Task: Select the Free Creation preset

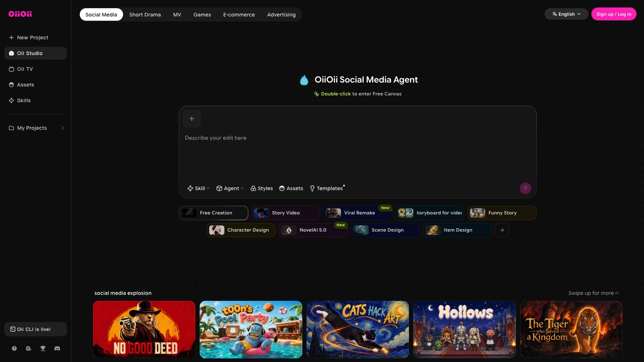Action: point(214,213)
